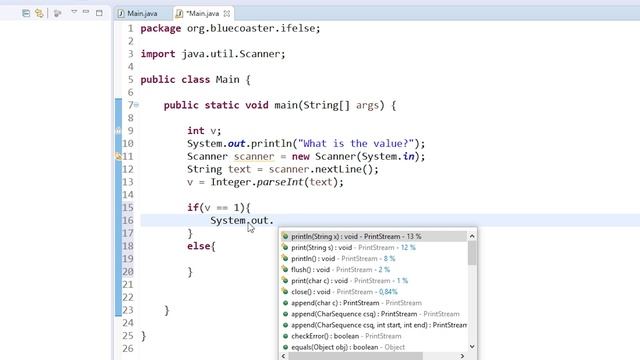This screenshot has width=640, height=360.
Task: Select print(char c) completion proposal
Action: (x=374, y=280)
